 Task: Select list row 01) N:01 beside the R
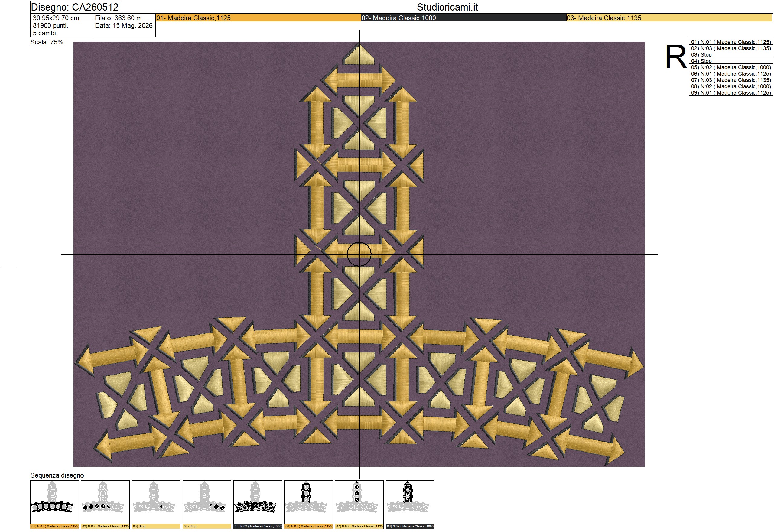731,42
